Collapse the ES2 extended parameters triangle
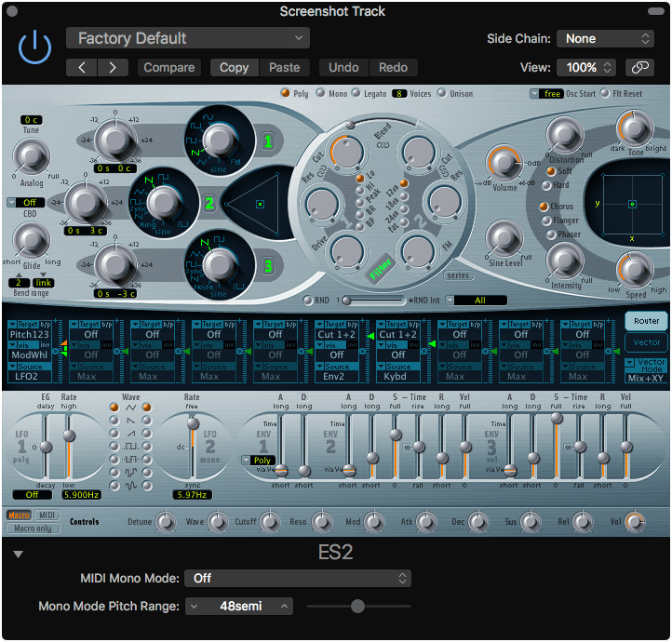The height and width of the screenshot is (642, 672). pos(19,555)
